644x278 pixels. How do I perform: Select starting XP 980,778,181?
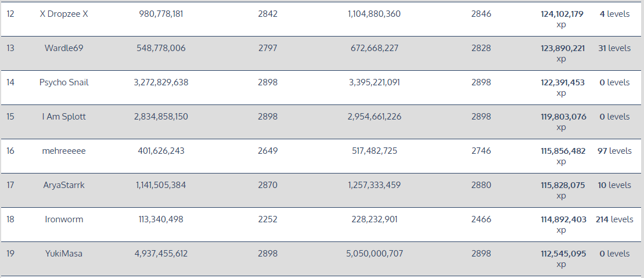click(x=161, y=14)
